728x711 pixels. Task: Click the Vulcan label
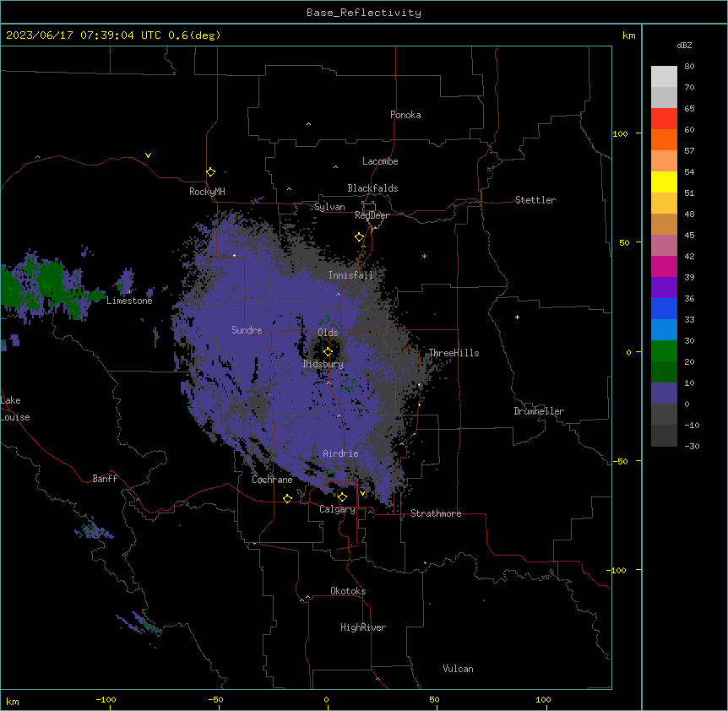coord(458,669)
